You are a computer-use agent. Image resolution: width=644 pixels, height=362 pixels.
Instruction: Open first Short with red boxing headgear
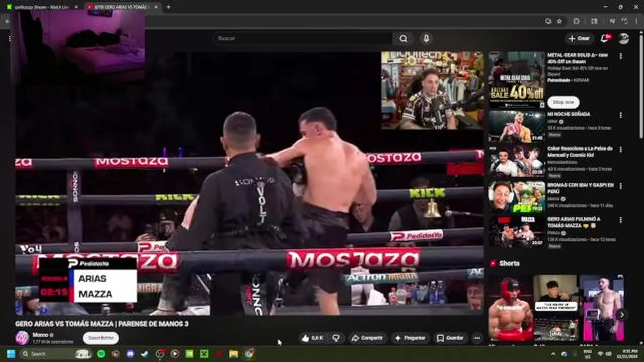pyautogui.click(x=510, y=308)
